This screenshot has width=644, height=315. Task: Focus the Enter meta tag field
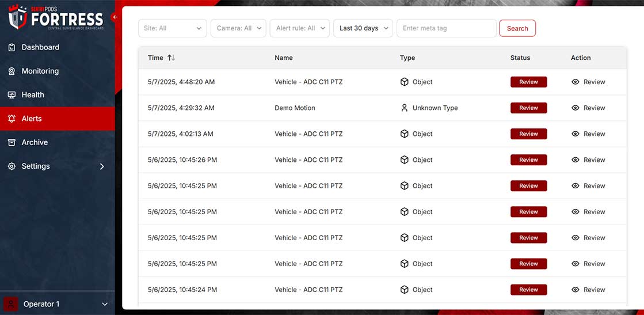coord(447,28)
